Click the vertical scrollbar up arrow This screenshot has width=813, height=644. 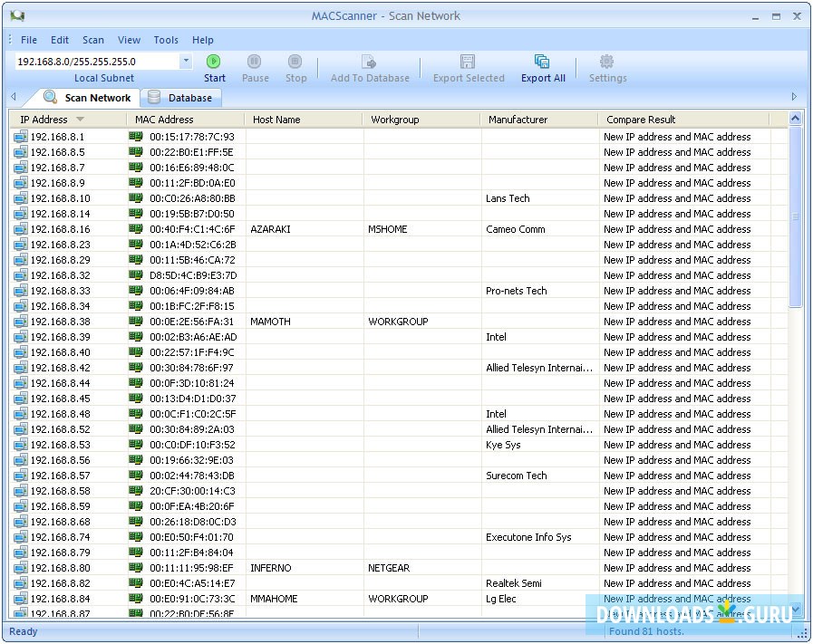click(x=796, y=119)
